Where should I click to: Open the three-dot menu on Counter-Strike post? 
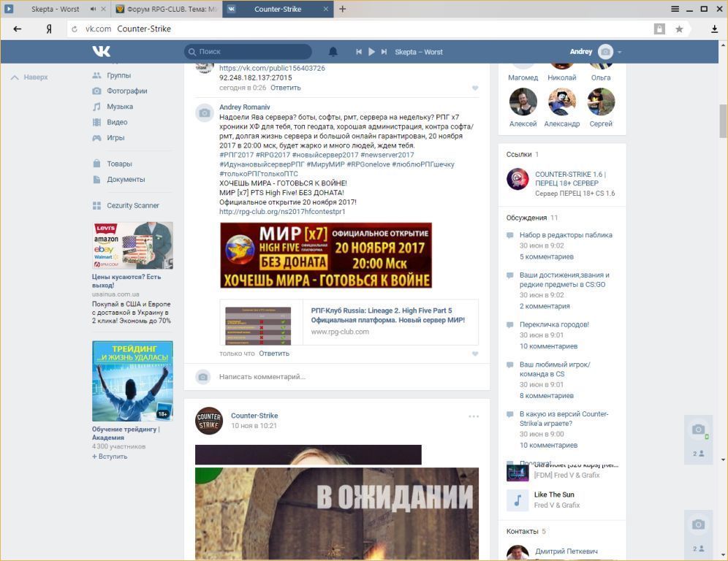(474, 416)
